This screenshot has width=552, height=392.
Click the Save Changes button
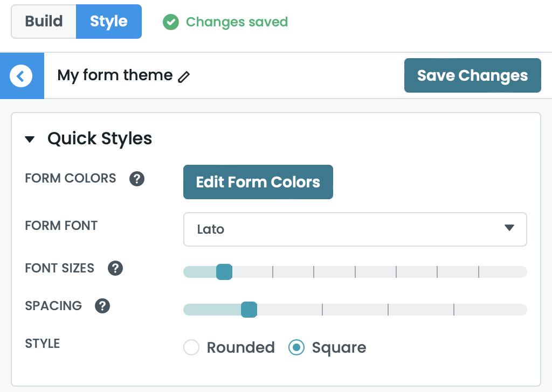(x=472, y=75)
